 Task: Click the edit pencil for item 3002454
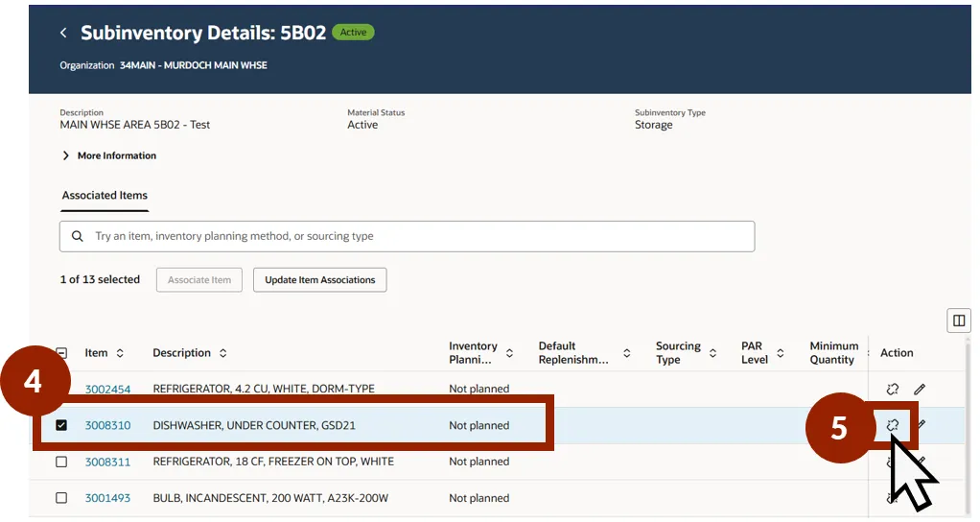[920, 389]
